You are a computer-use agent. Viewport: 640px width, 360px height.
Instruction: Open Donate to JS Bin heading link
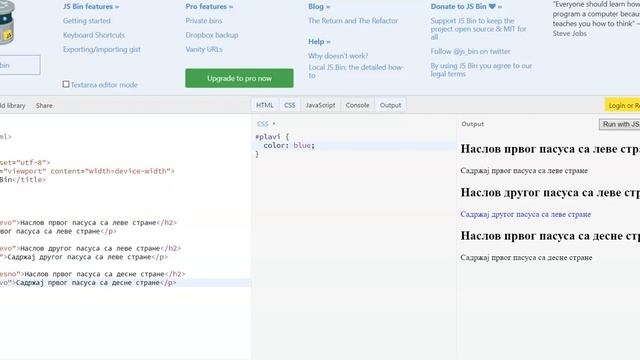point(467,7)
